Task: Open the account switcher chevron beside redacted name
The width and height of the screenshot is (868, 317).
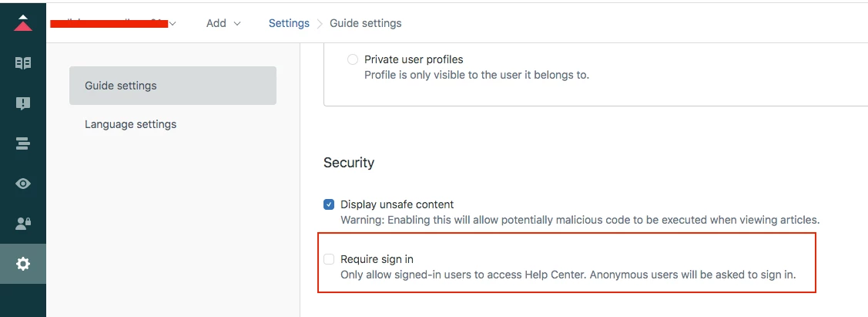Action: [x=173, y=24]
